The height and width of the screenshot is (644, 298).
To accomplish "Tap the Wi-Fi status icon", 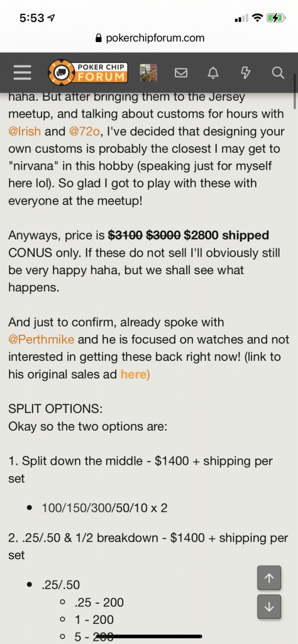I will (x=257, y=18).
